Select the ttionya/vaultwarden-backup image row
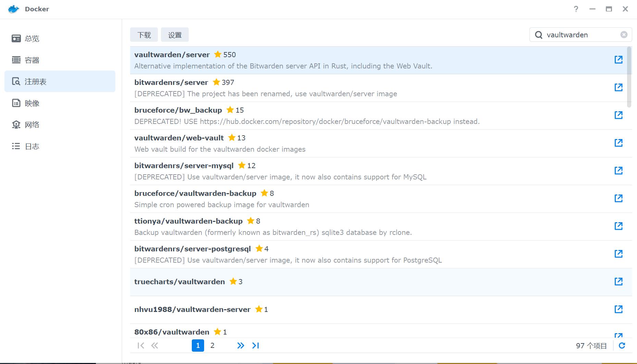Screen dimensions: 637x364 (381, 227)
